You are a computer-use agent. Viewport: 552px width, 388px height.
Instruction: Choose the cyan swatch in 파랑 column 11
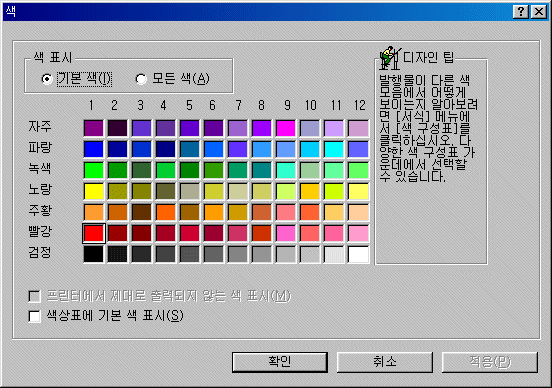334,149
